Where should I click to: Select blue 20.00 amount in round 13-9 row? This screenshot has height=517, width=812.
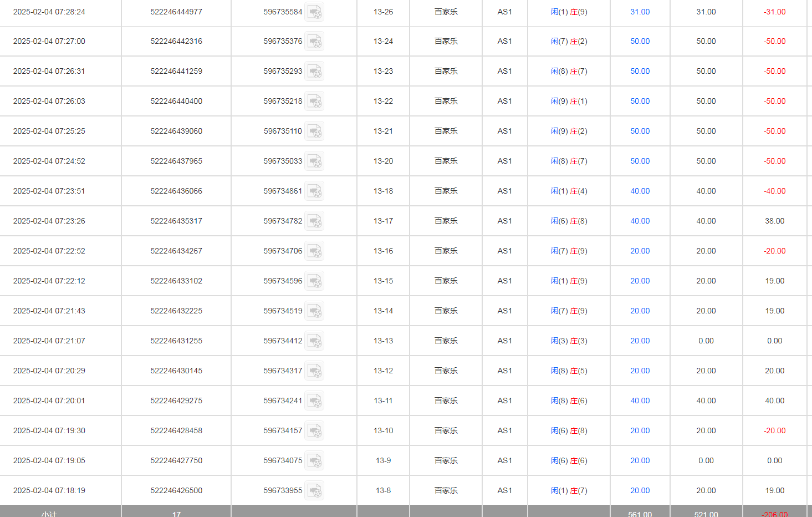pos(640,460)
